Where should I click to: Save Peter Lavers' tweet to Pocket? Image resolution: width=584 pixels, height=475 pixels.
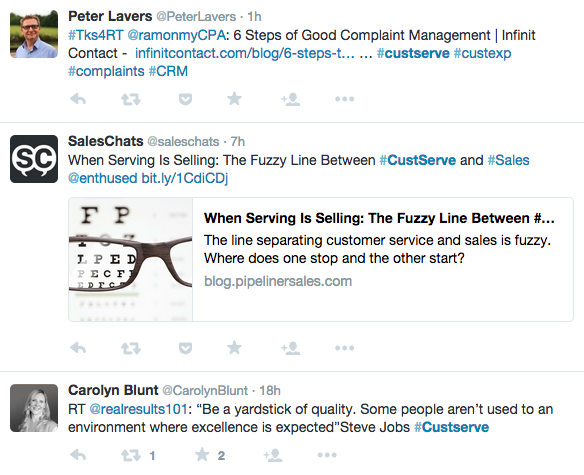click(185, 99)
